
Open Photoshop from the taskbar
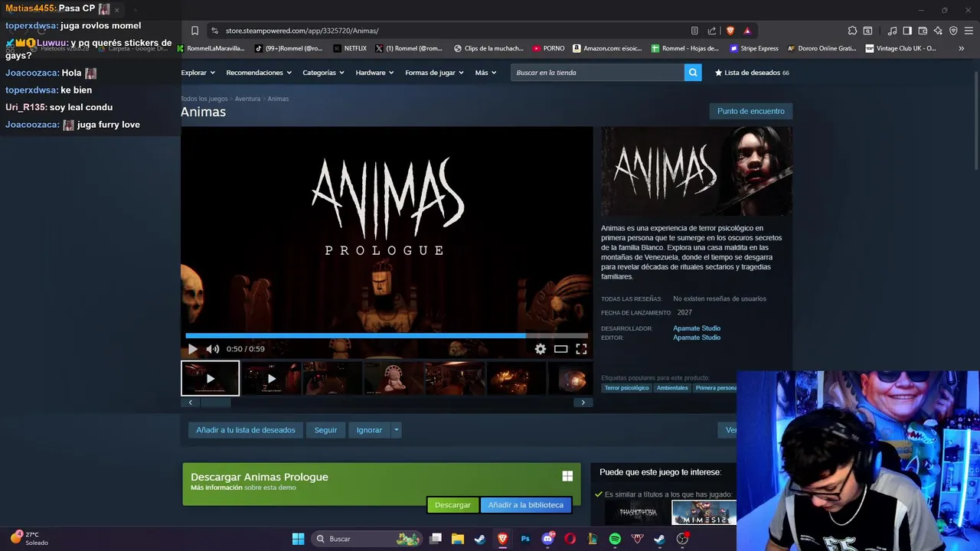point(525,539)
